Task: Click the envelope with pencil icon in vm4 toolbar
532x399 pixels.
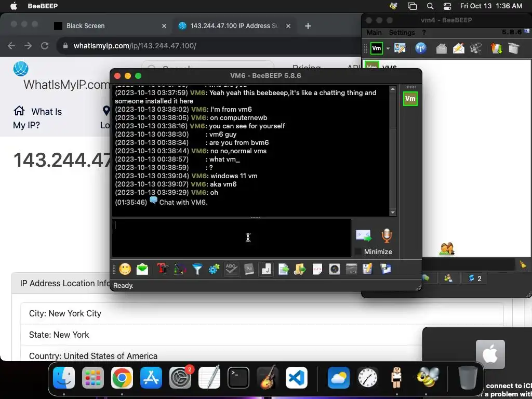Action: (x=459, y=48)
